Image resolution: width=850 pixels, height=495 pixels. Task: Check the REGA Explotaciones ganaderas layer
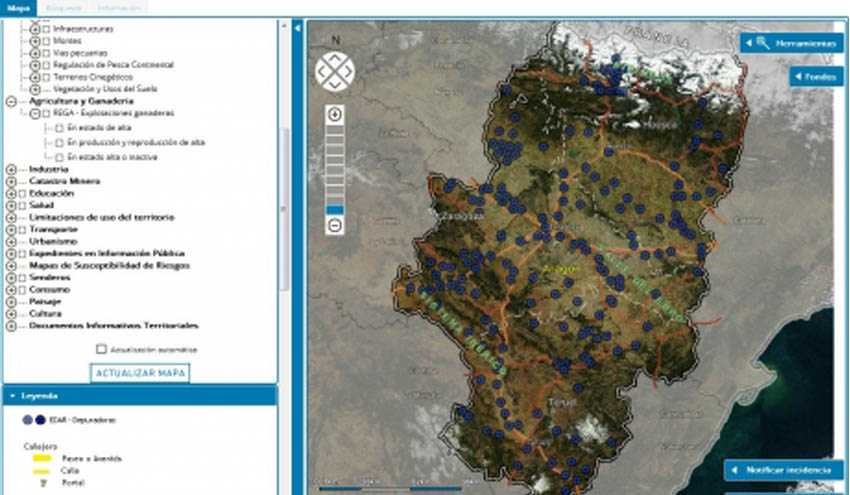point(47,114)
